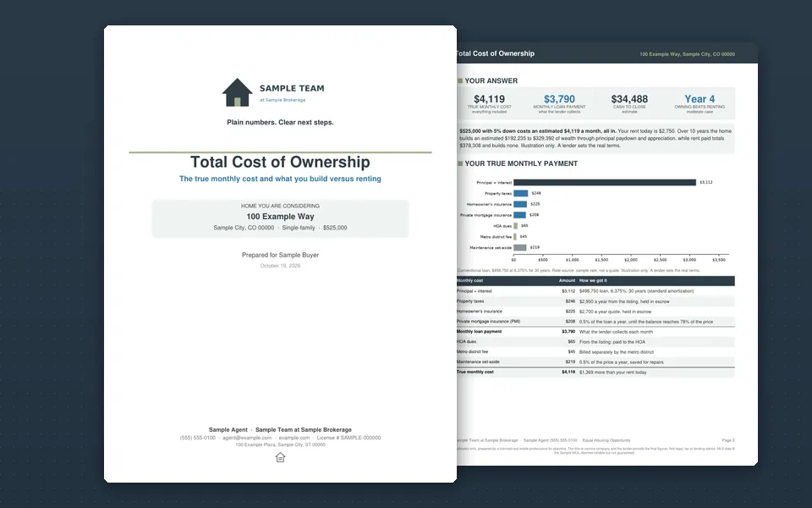Image resolution: width=812 pixels, height=508 pixels.
Task: Click the bold 'True monthly cost' table row
Action: pos(595,373)
